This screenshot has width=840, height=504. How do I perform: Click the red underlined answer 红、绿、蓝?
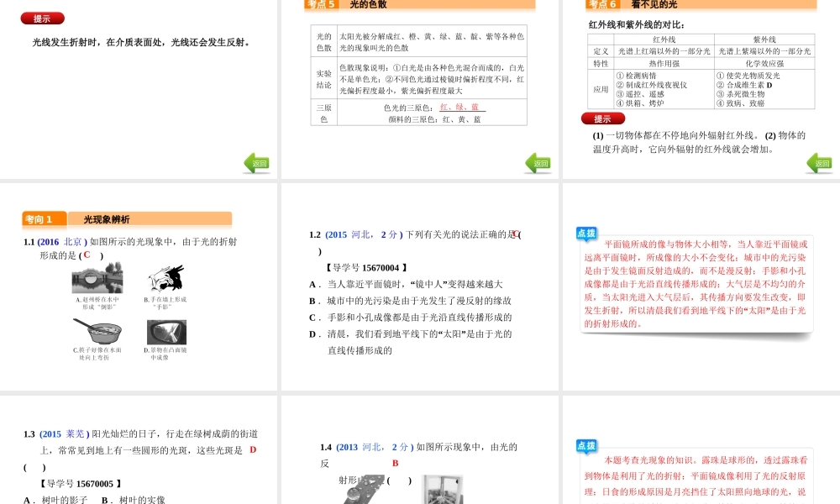pyautogui.click(x=459, y=108)
